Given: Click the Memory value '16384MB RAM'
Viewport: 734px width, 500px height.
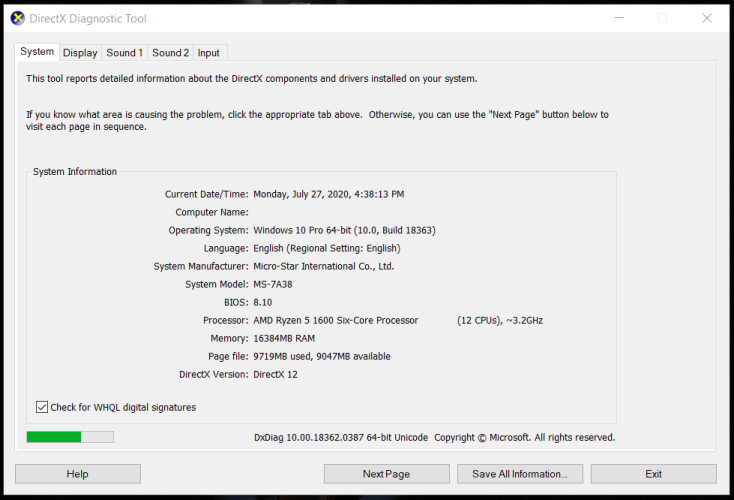Looking at the screenshot, I should [284, 338].
